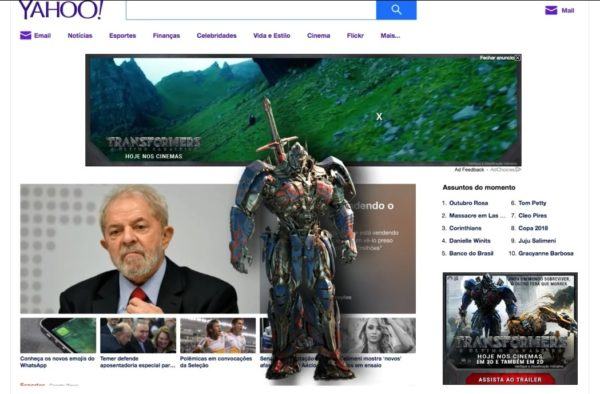Open the Seleção football story thumbnail

[x=218, y=335]
